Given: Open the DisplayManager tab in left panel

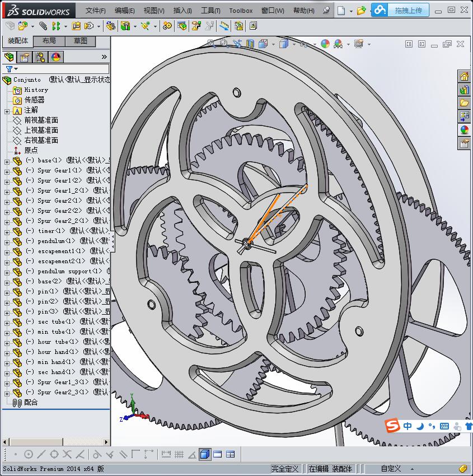Looking at the screenshot, I should point(56,57).
